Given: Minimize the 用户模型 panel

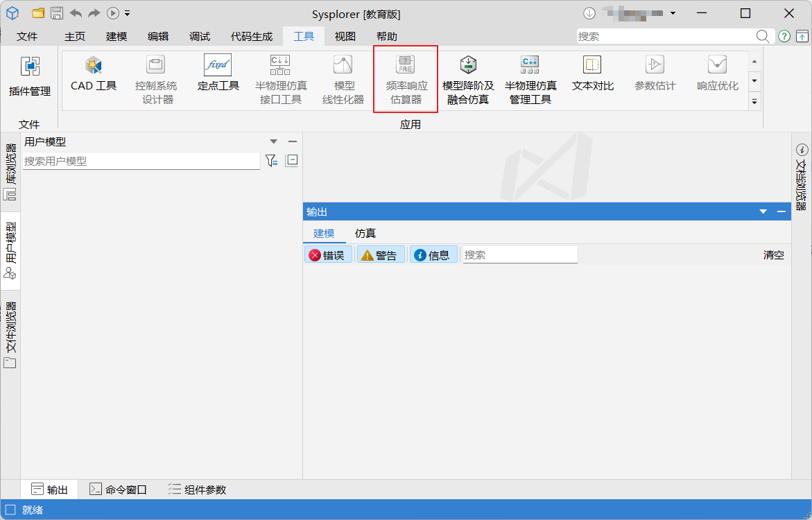Looking at the screenshot, I should coord(293,141).
